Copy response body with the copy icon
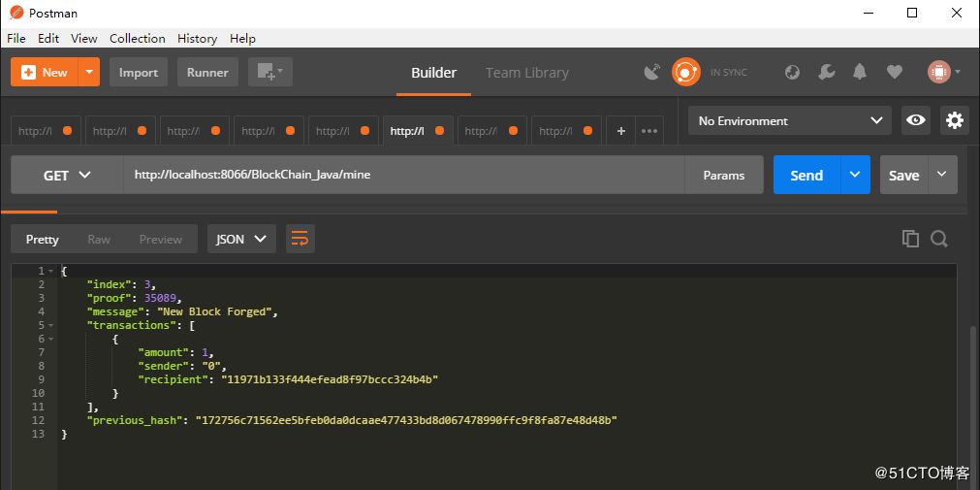980x490 pixels. tap(909, 239)
